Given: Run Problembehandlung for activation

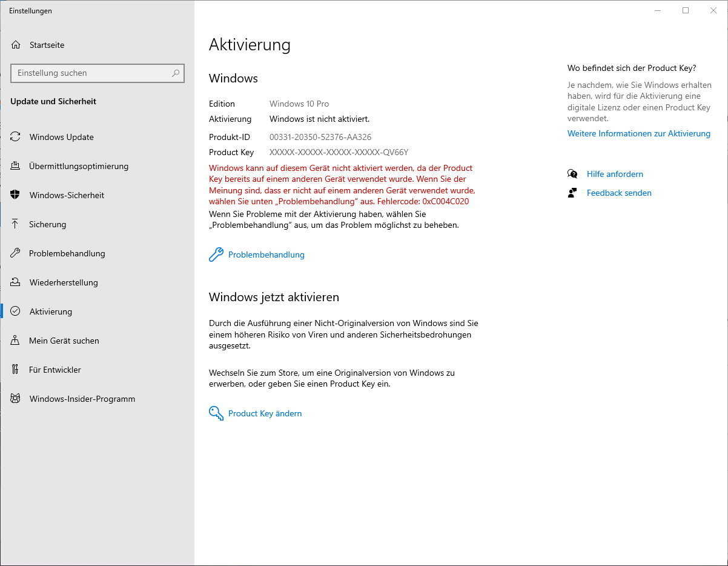Looking at the screenshot, I should click(266, 255).
